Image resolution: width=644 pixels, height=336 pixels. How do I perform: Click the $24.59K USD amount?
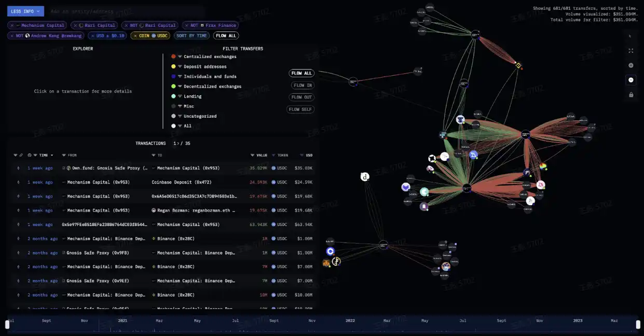tap(304, 182)
